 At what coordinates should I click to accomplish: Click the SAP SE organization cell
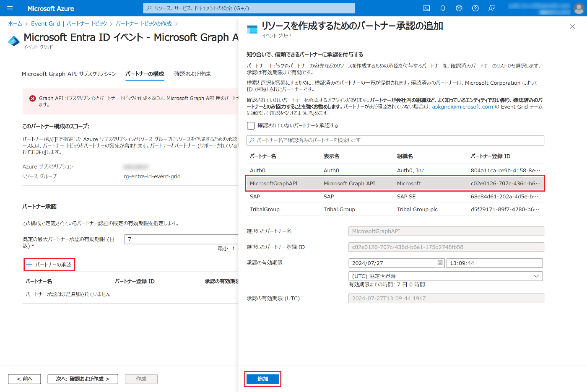coord(406,196)
